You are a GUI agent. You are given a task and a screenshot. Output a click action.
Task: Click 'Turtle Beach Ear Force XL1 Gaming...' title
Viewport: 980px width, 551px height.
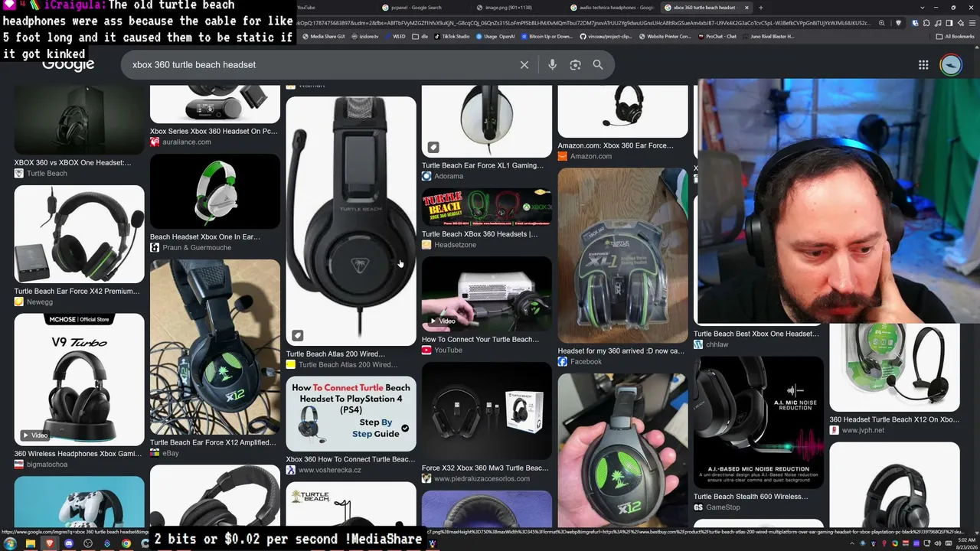(x=483, y=165)
